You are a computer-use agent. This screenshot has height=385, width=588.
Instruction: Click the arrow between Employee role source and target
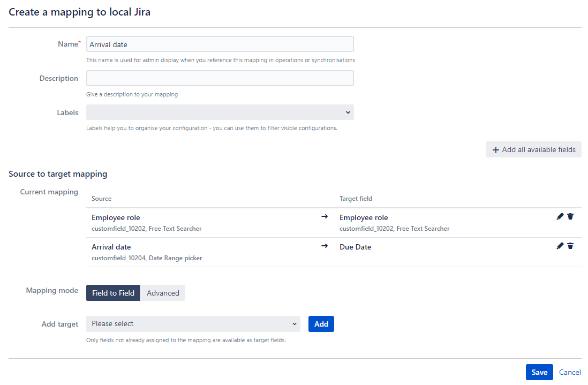point(325,216)
